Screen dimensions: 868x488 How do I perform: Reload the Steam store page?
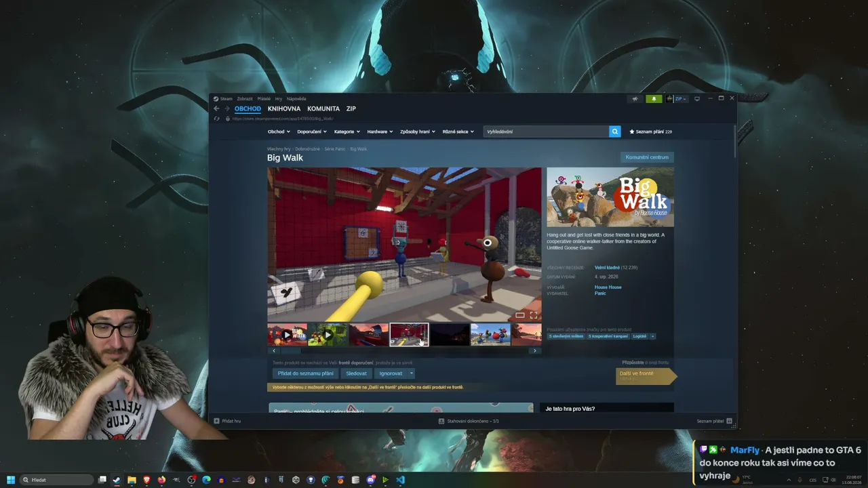217,119
